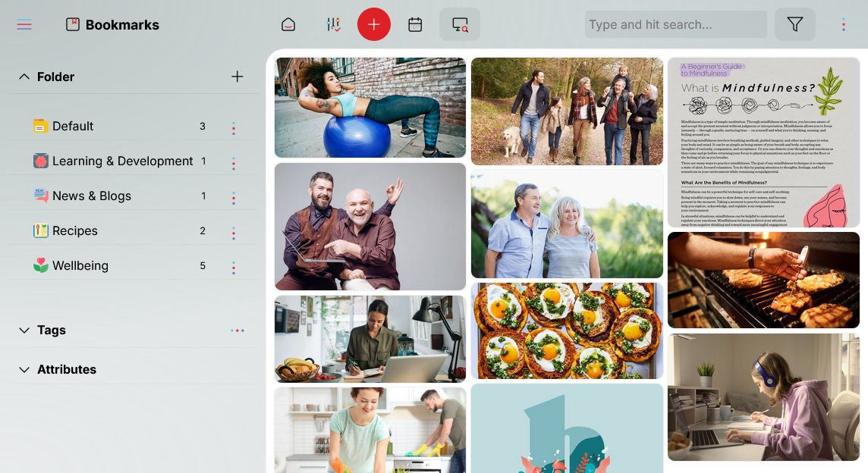Viewport: 868px width, 473px height.
Task: Open the Mindfulness guide bookmark thumbnail
Action: click(x=763, y=143)
